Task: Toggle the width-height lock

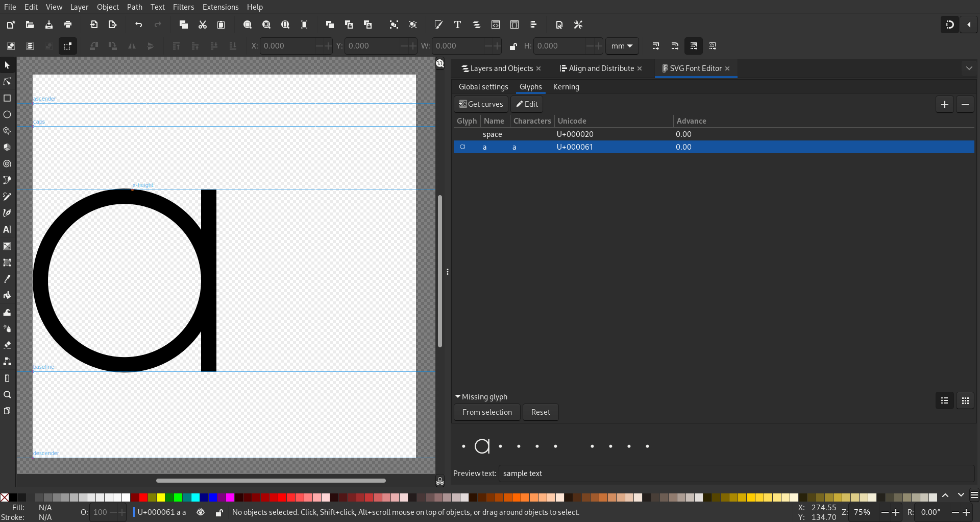Action: [x=513, y=46]
